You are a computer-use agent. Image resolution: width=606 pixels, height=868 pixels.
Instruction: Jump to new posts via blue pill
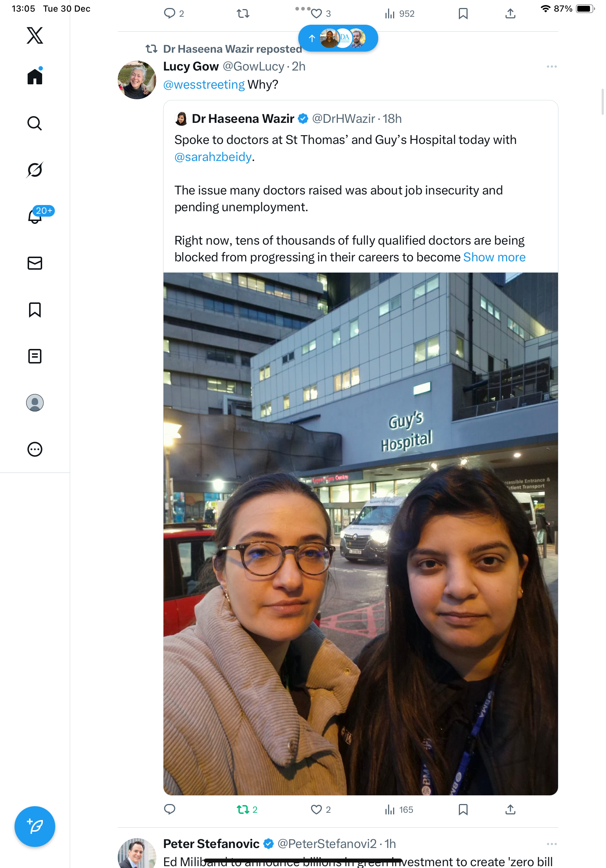click(338, 38)
